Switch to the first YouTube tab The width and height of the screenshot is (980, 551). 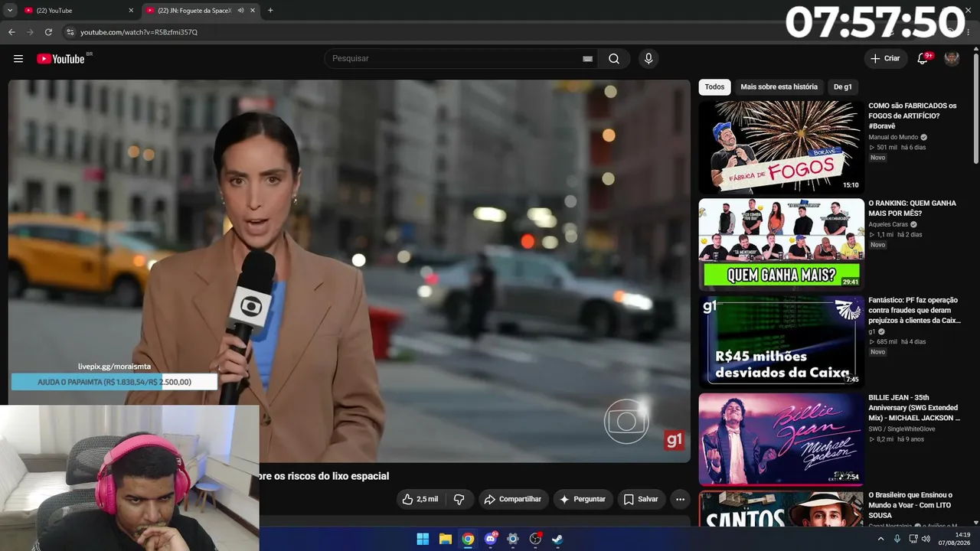77,11
